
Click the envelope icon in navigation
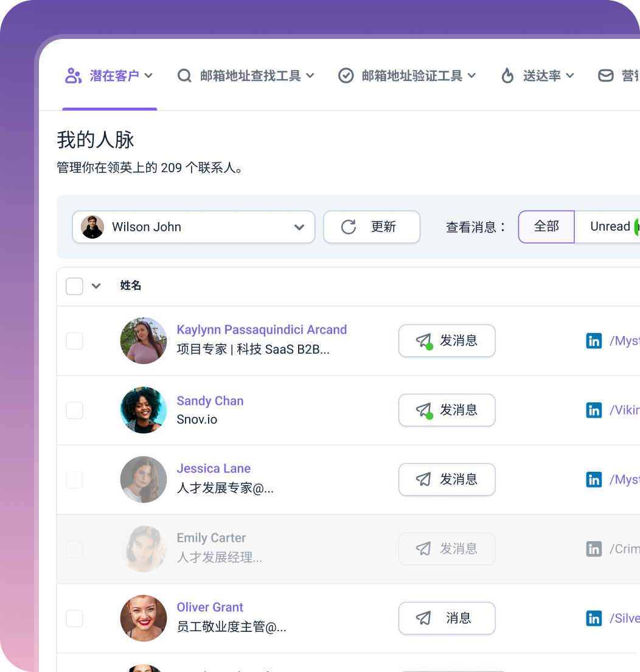606,76
